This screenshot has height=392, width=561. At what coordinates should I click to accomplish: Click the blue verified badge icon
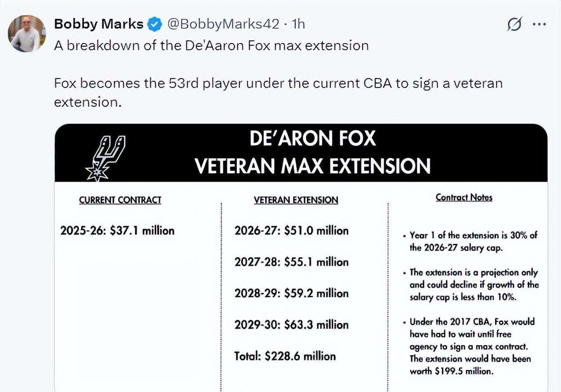point(155,24)
